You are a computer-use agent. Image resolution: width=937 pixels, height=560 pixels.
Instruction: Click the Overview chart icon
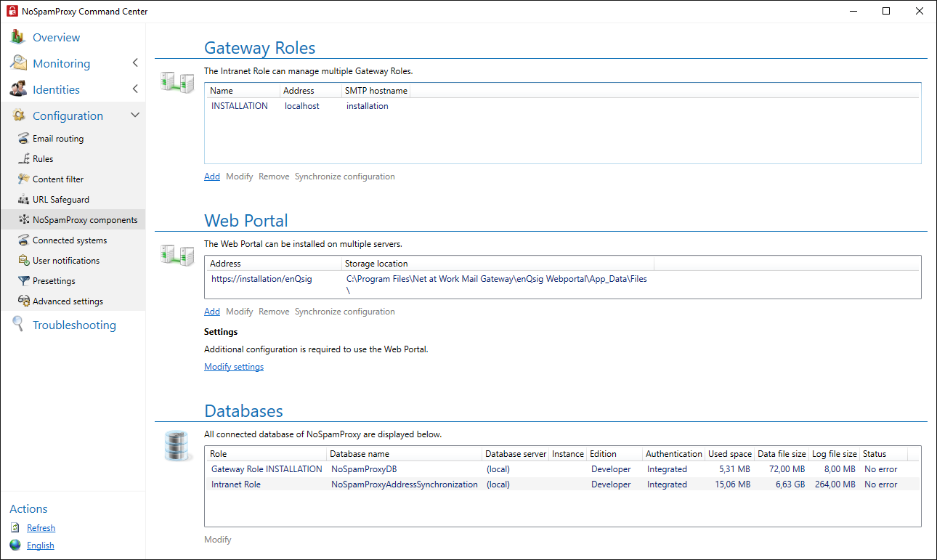point(18,37)
